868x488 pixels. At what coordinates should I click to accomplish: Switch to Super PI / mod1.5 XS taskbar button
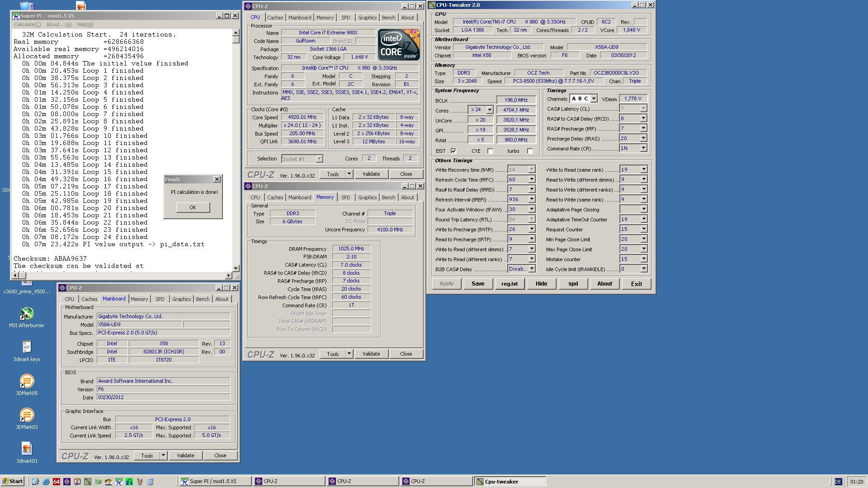[x=215, y=482]
